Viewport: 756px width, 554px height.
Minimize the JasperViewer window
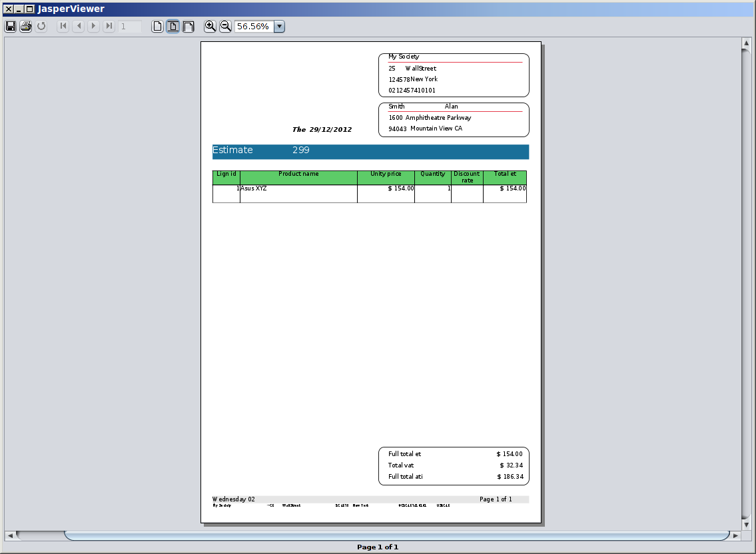pyautogui.click(x=19, y=9)
